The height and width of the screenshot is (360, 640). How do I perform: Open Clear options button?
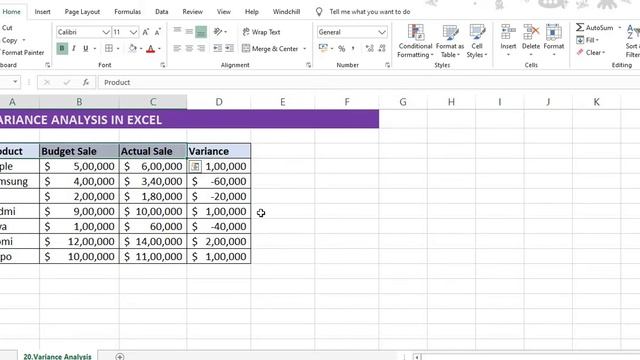pyautogui.click(x=591, y=53)
